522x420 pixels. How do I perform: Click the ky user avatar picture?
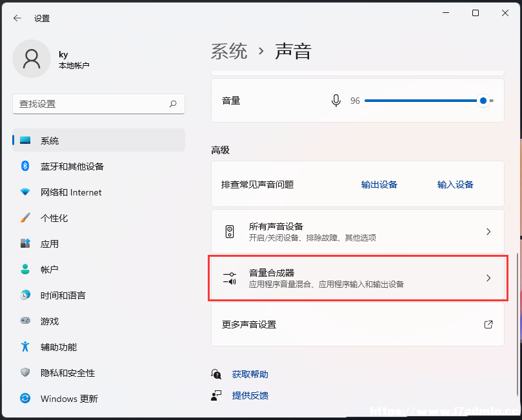point(32,59)
